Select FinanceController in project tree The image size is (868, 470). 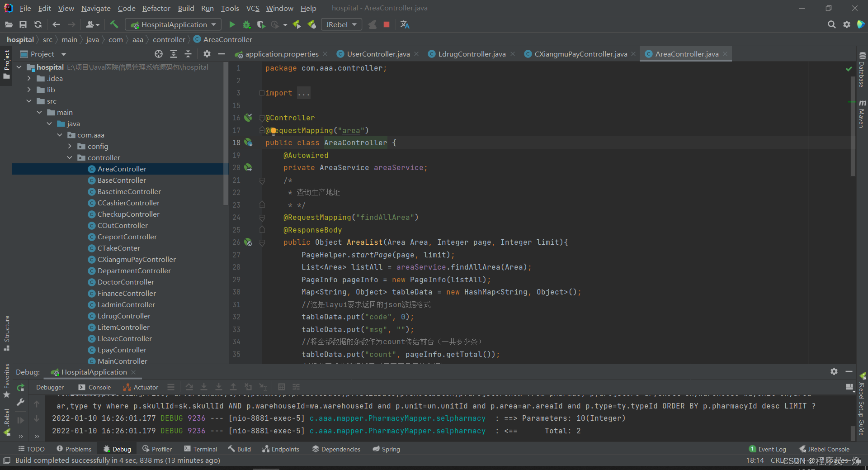pyautogui.click(x=127, y=293)
